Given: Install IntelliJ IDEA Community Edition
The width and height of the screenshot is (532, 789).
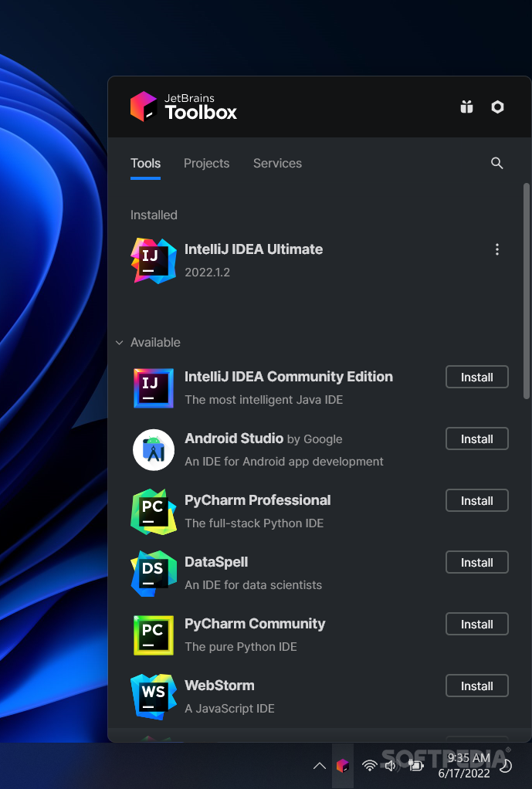Looking at the screenshot, I should 477,377.
